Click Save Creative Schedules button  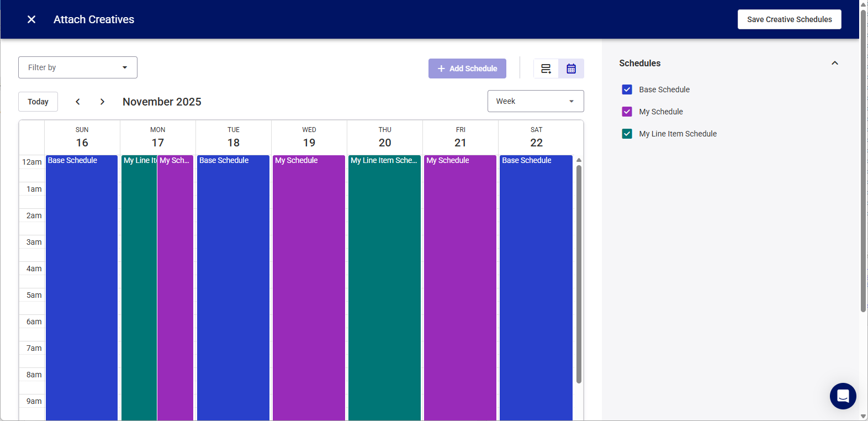pos(789,19)
